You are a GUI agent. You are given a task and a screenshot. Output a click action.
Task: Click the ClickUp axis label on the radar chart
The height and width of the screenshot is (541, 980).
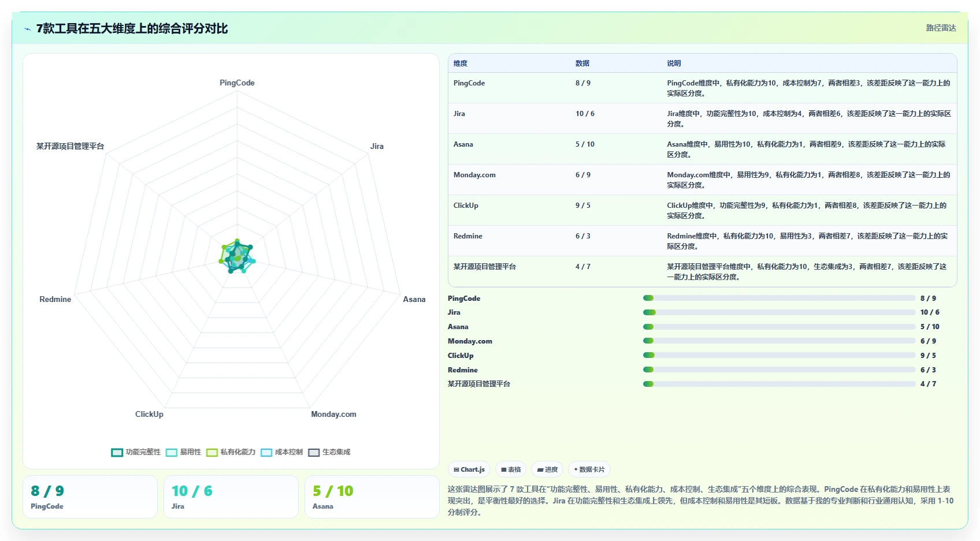click(x=149, y=415)
